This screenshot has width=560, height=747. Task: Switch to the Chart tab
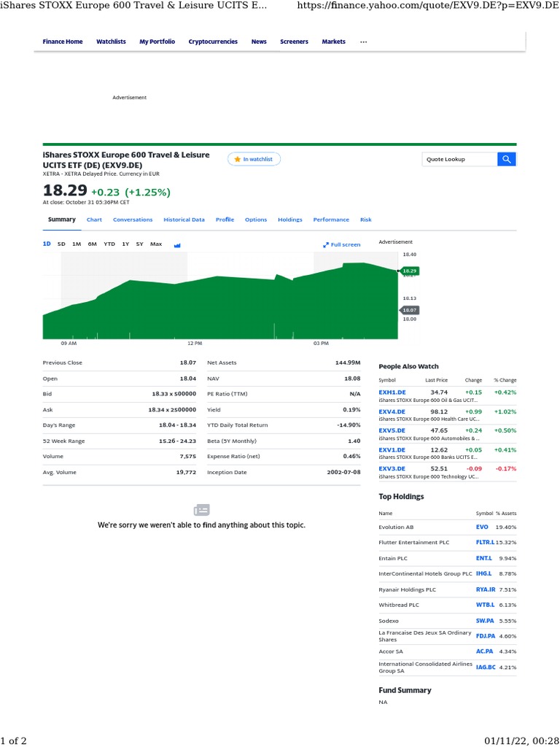pos(94,220)
